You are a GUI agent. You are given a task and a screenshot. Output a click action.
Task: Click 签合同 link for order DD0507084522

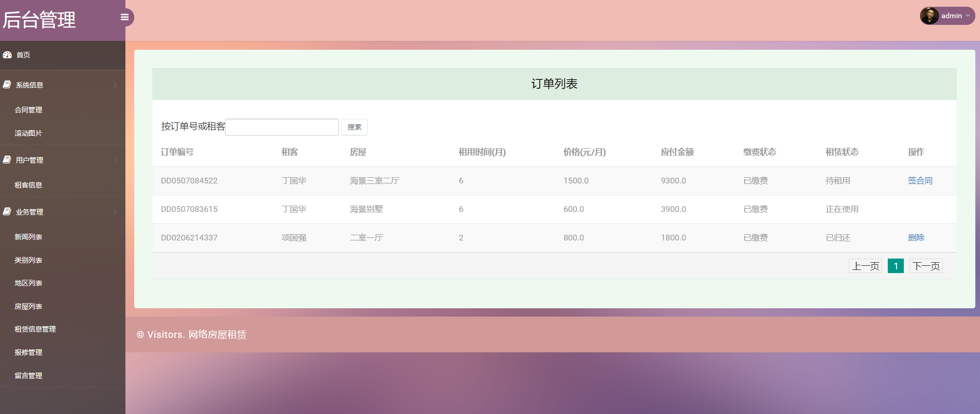click(920, 181)
